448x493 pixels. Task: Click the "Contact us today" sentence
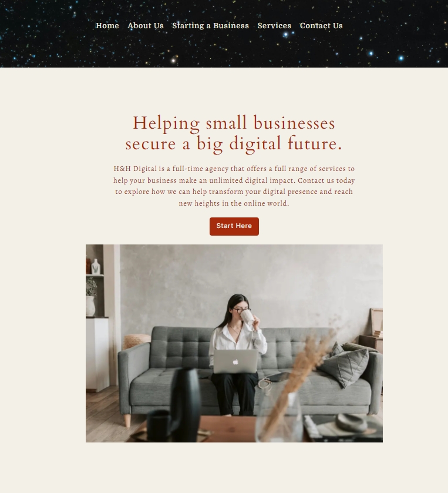(x=326, y=180)
